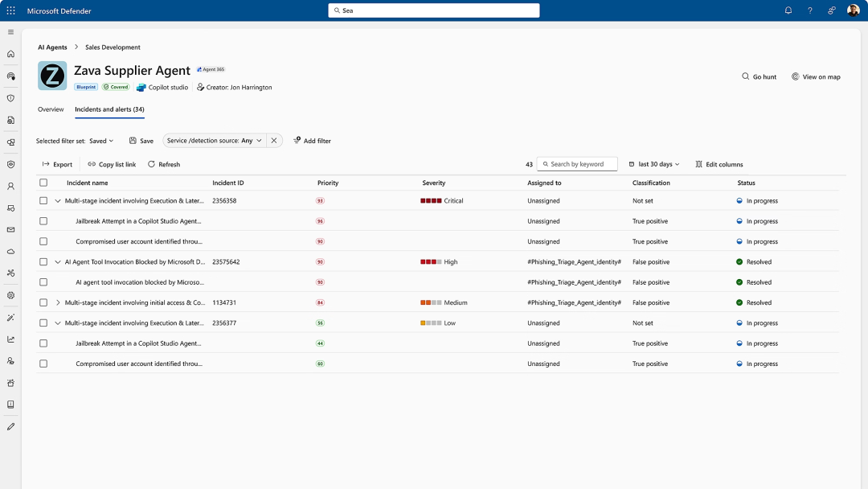Open the Selected filter set Saved dropdown
The height and width of the screenshot is (489, 868).
click(x=101, y=141)
